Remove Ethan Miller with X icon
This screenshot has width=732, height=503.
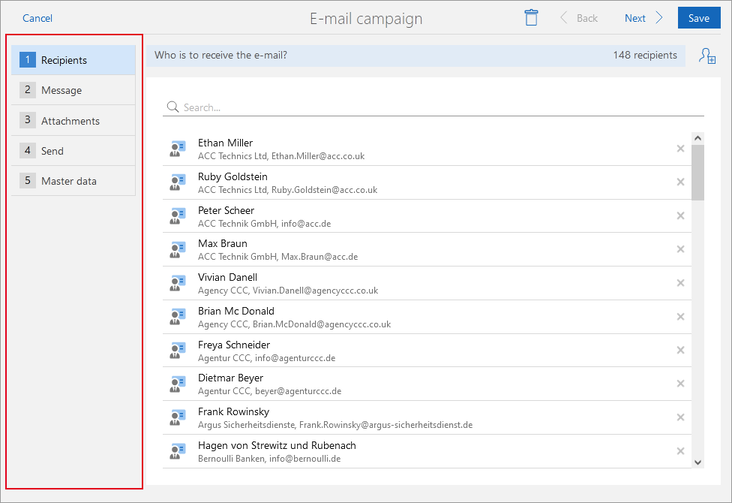point(680,149)
